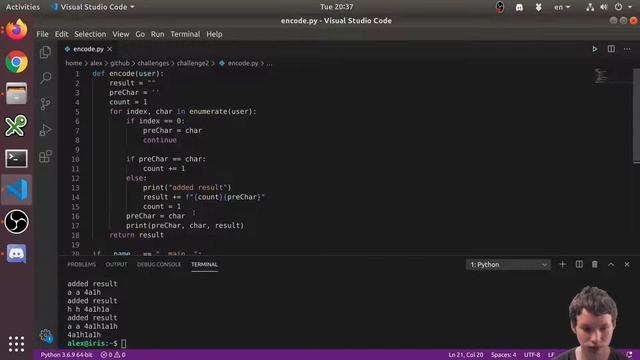640x360 pixels.
Task: Click breadcrumb segment 'github'
Action: (120, 63)
